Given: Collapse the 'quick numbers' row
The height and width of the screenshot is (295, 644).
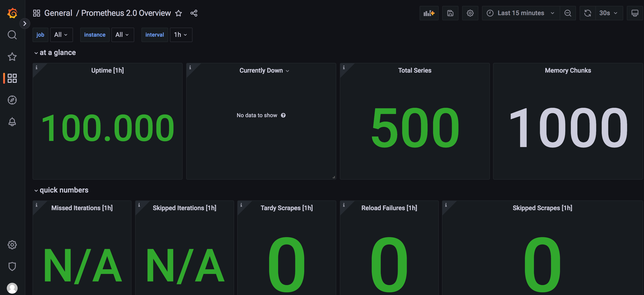Looking at the screenshot, I should (61, 190).
